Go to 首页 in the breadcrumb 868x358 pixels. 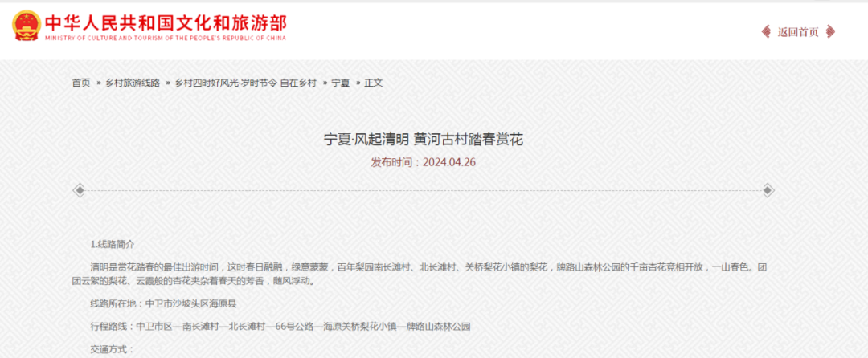80,83
